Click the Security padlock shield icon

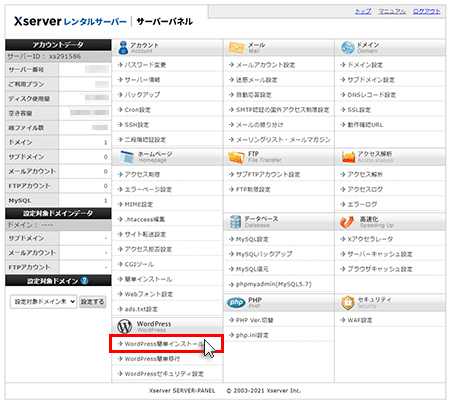(x=348, y=303)
